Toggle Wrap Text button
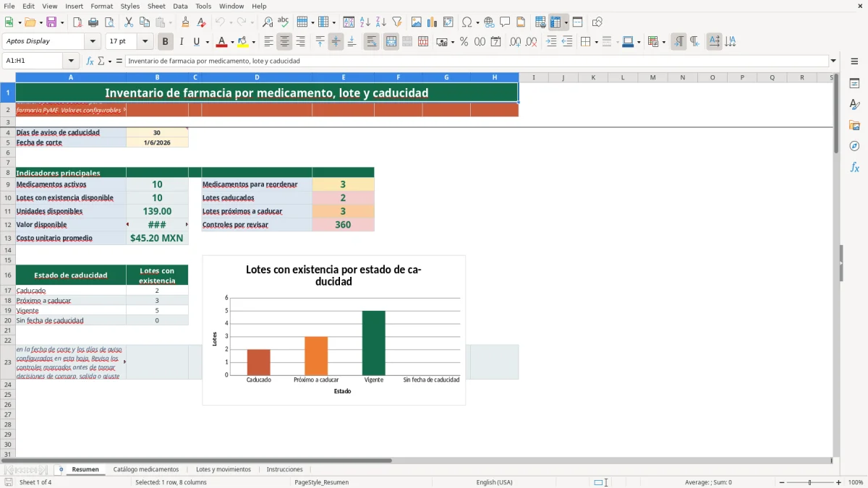Screen dimensions: 868x488 [372, 42]
